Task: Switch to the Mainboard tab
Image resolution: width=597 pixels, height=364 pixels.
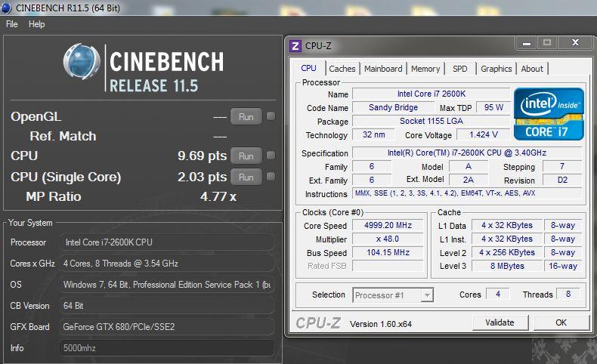Action: (383, 69)
